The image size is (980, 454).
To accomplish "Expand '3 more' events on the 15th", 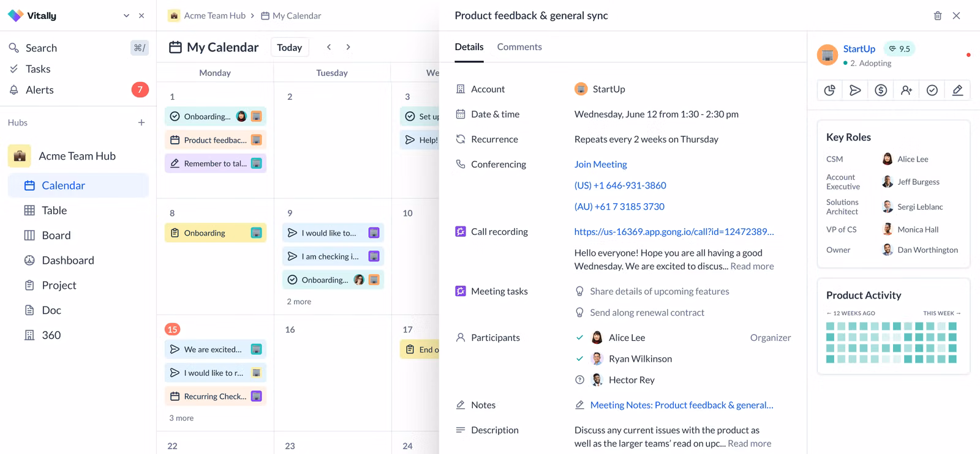I will [181, 418].
